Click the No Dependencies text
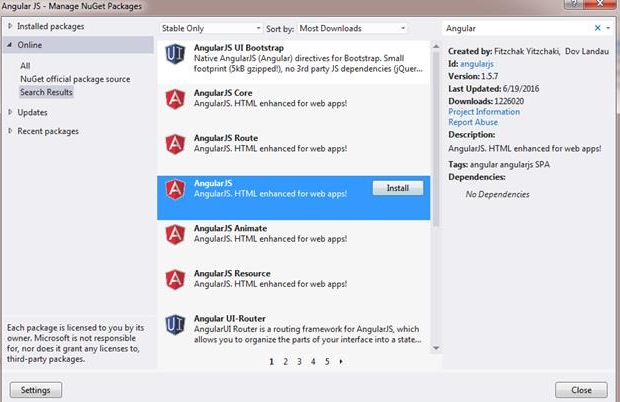620x402 pixels. (x=497, y=194)
